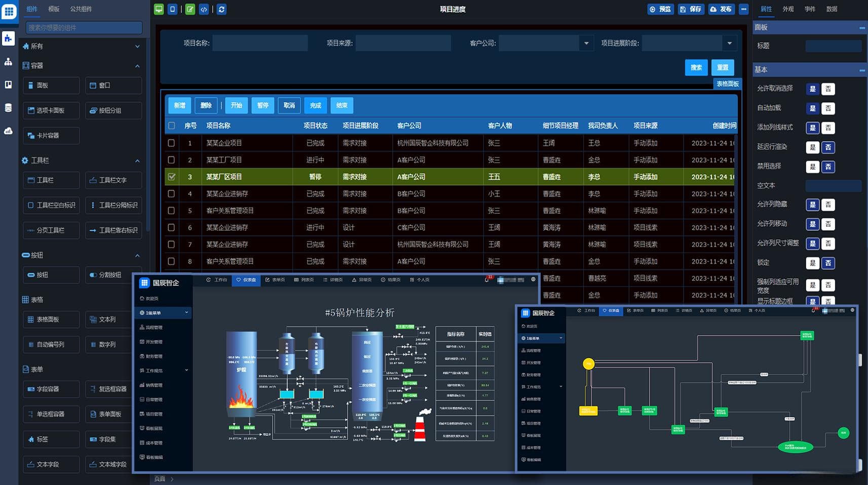Switch to the 公共组件 tab
Viewport: 868px width, 485px height.
point(81,9)
